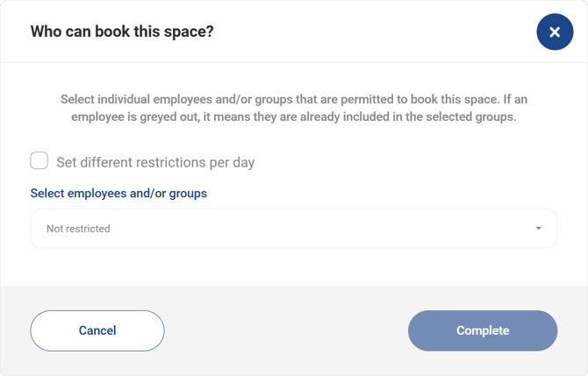
Task: Exit the dialog using the round blue button
Action: point(555,32)
